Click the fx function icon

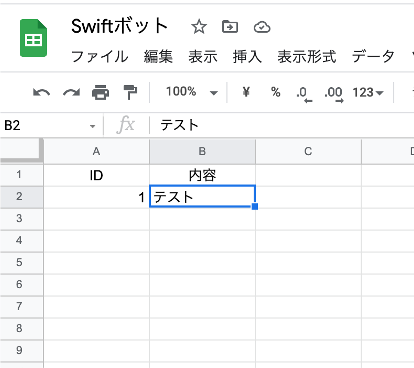(x=126, y=125)
